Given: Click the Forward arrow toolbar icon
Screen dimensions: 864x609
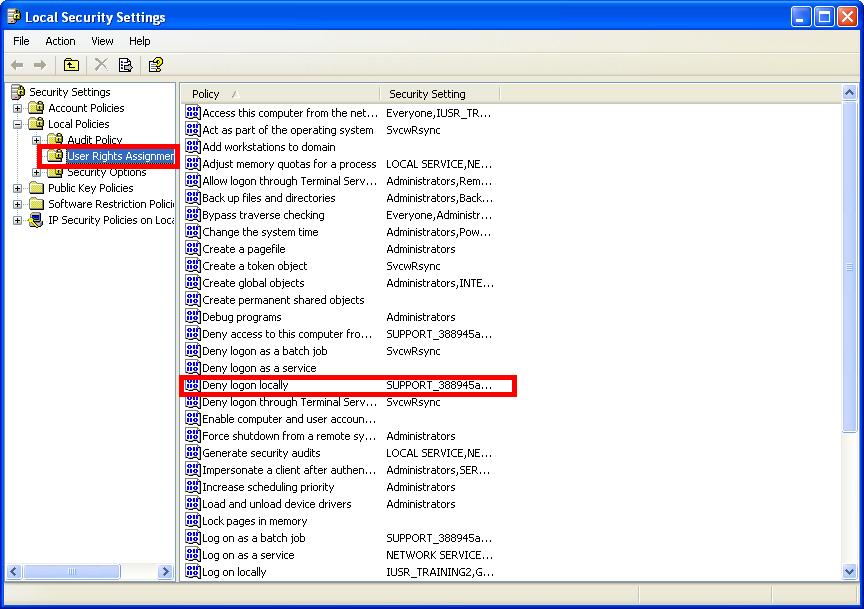Looking at the screenshot, I should (40, 65).
